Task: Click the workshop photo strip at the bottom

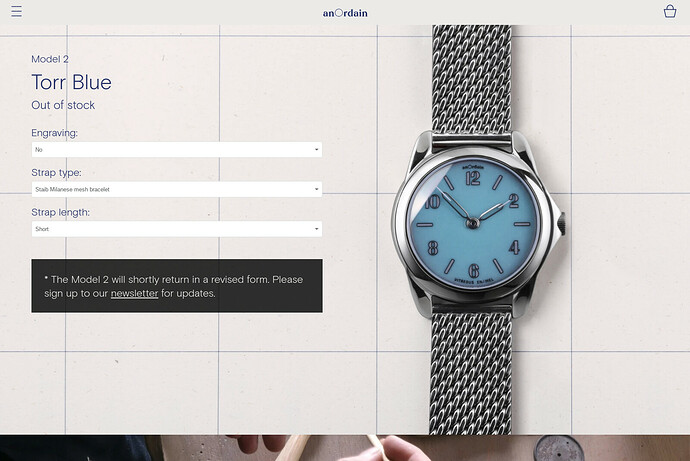Action: click(x=345, y=448)
